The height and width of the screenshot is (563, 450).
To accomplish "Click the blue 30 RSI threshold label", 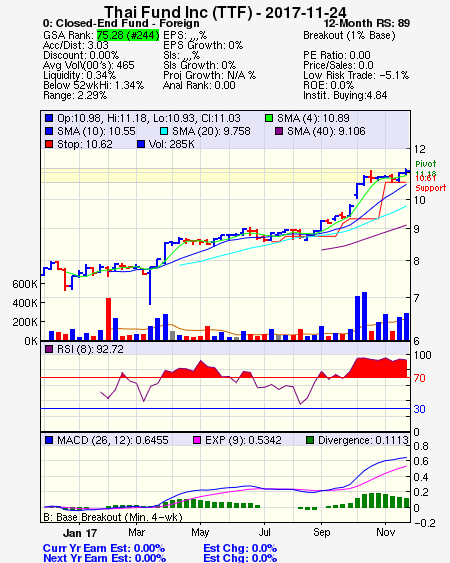I will point(419,409).
